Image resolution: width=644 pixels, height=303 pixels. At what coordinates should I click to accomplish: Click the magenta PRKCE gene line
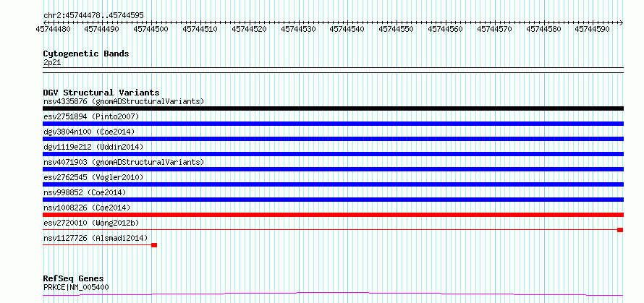point(333,294)
